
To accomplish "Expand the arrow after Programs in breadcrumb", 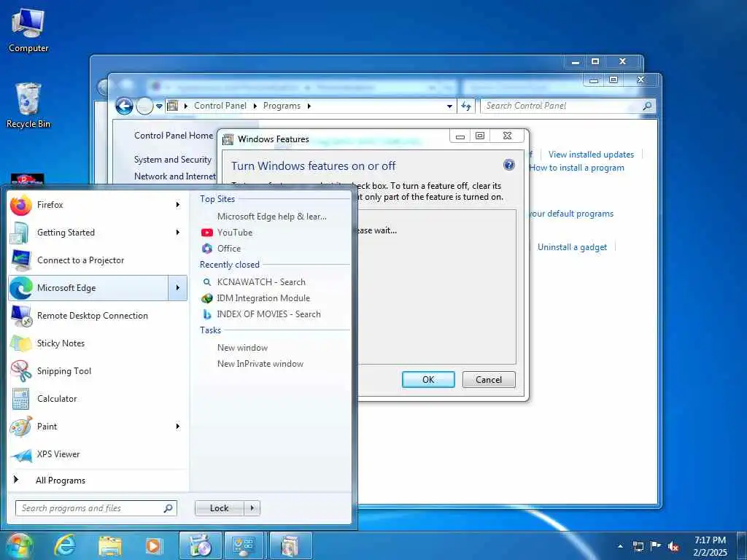I will 309,106.
